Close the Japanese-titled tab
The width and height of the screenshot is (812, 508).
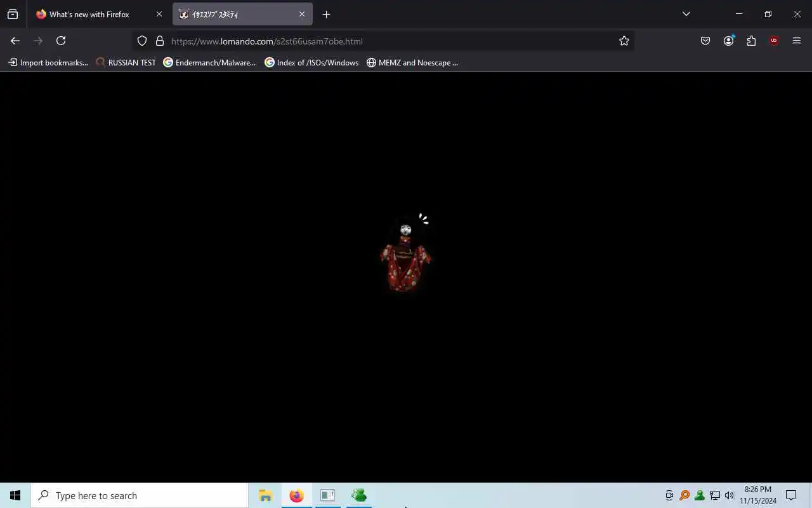click(302, 14)
